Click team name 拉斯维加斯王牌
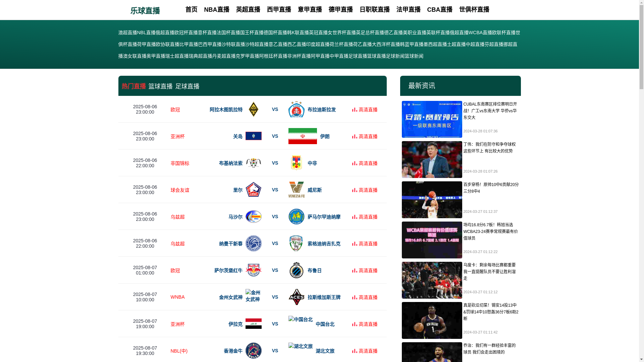This screenshot has width=644, height=362. pos(324,297)
